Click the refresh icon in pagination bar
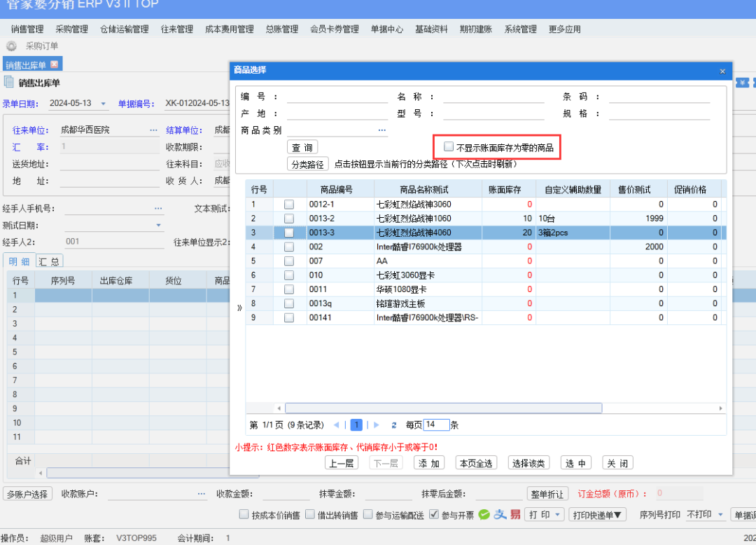756x545 pixels. (394, 425)
